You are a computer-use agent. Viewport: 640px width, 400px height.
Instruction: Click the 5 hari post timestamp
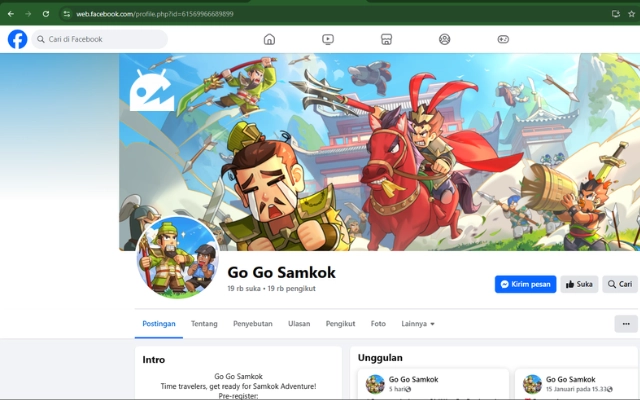[x=397, y=389]
